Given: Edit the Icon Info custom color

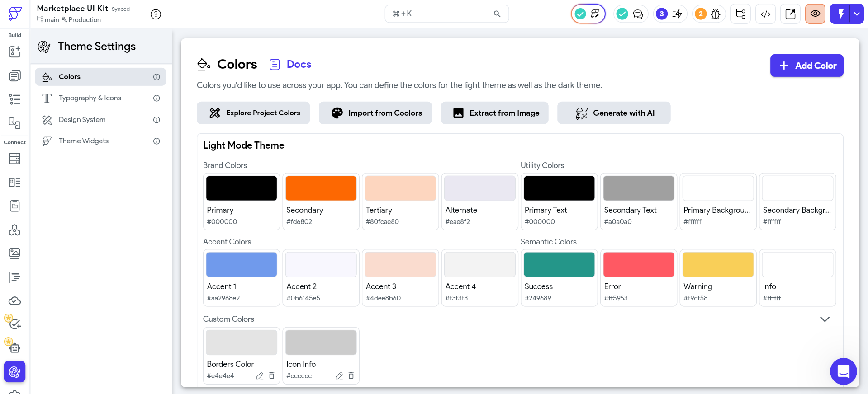Looking at the screenshot, I should click(339, 375).
